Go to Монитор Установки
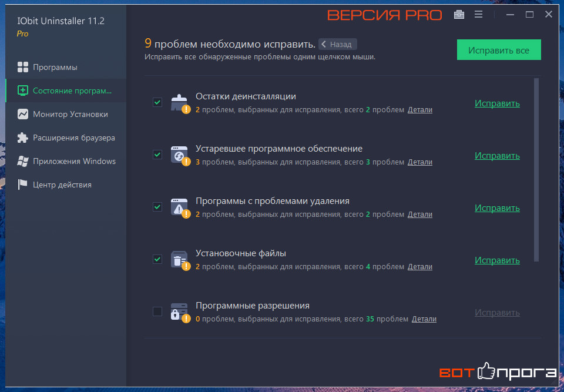 tap(66, 115)
